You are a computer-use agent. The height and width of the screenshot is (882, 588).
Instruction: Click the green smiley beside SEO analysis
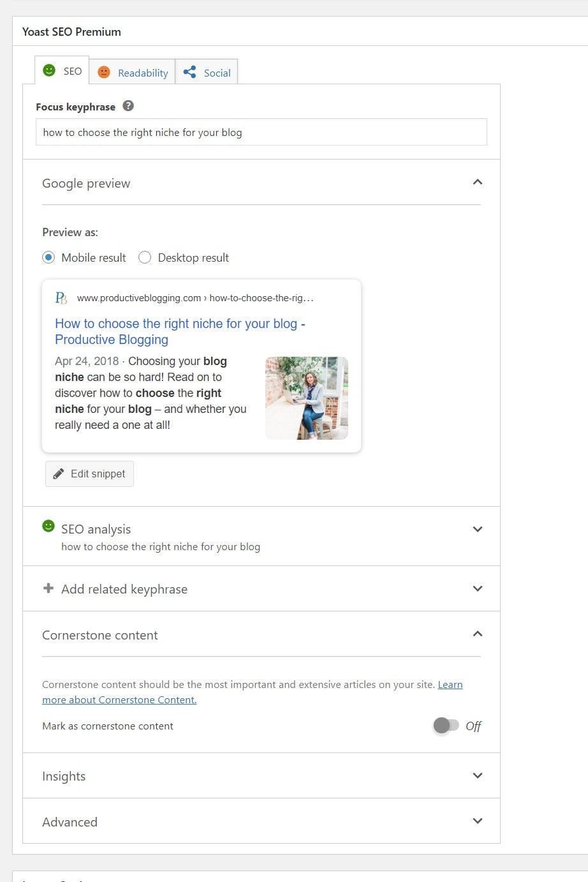48,526
